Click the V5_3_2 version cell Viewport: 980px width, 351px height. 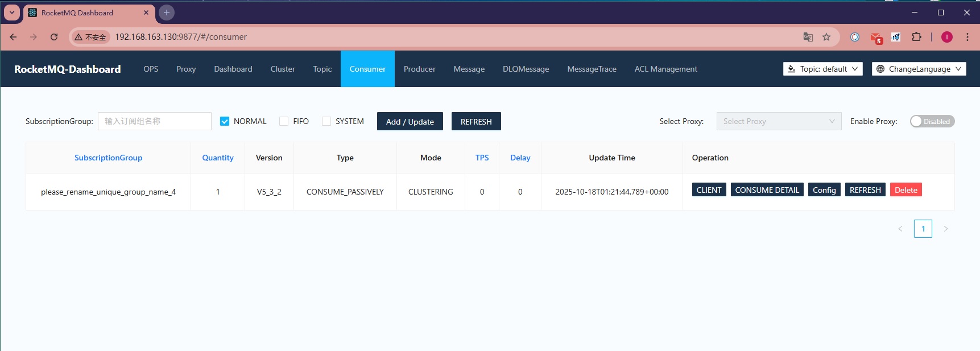(x=269, y=192)
